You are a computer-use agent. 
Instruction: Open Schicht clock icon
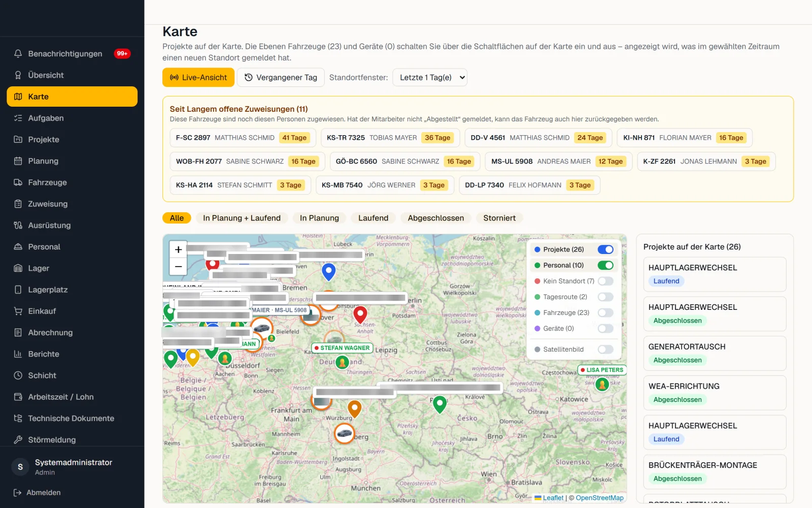tap(18, 375)
